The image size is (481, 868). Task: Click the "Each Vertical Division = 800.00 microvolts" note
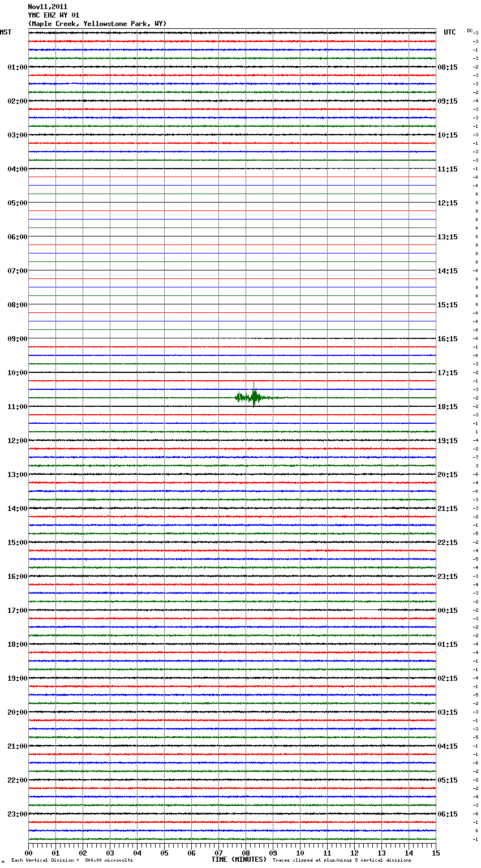(72, 861)
